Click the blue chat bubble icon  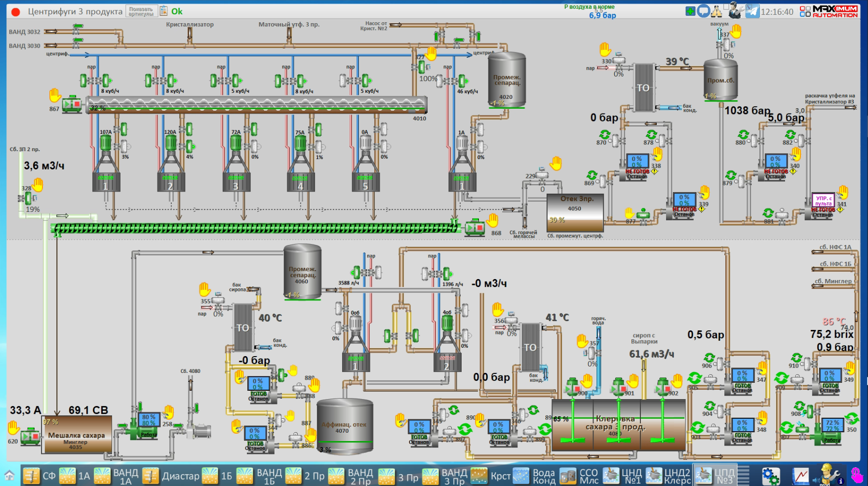point(703,11)
